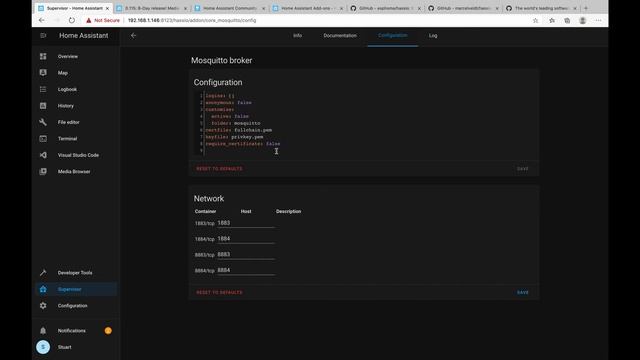
Task: Open File editor wrench icon
Action: click(x=43, y=122)
